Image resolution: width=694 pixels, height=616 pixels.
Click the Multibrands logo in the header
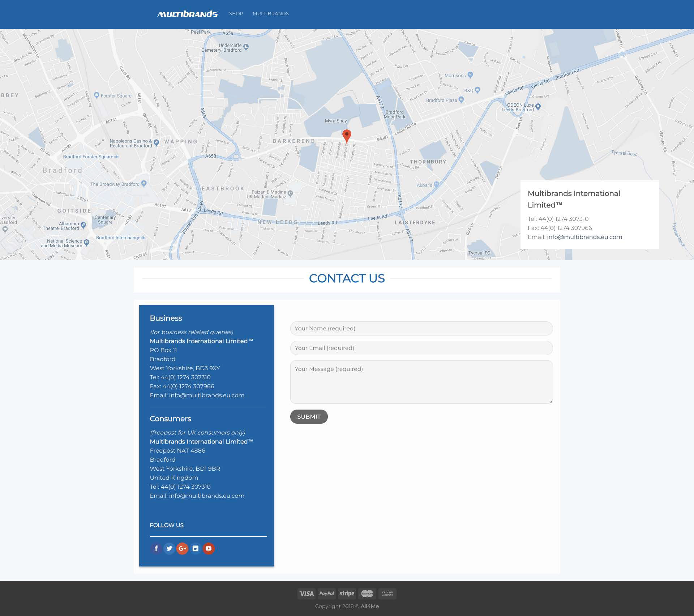(188, 13)
